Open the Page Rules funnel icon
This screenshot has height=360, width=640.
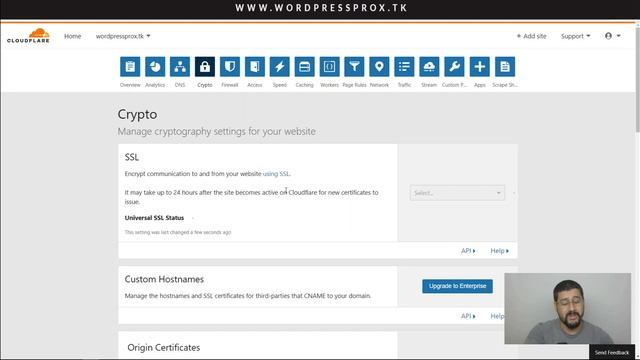click(x=354, y=67)
